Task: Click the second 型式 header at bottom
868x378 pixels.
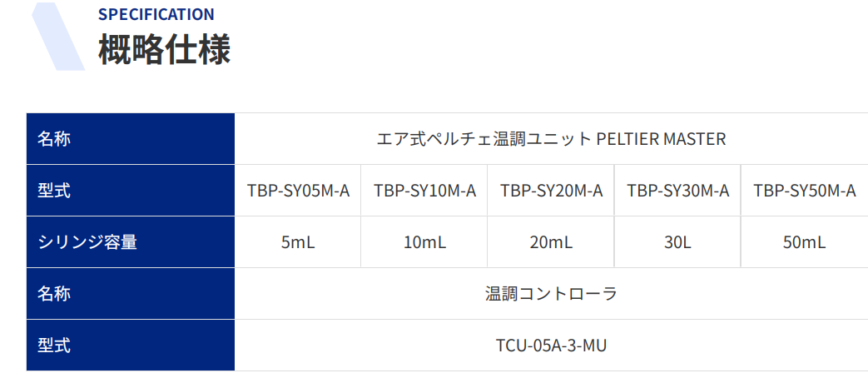Action: [x=131, y=346]
